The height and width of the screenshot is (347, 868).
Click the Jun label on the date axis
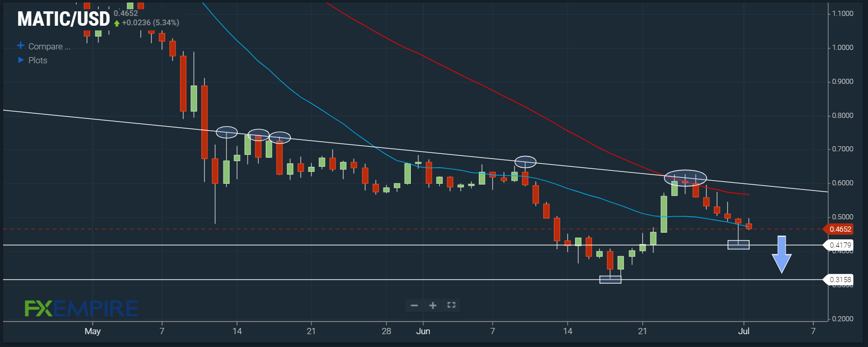click(x=423, y=331)
